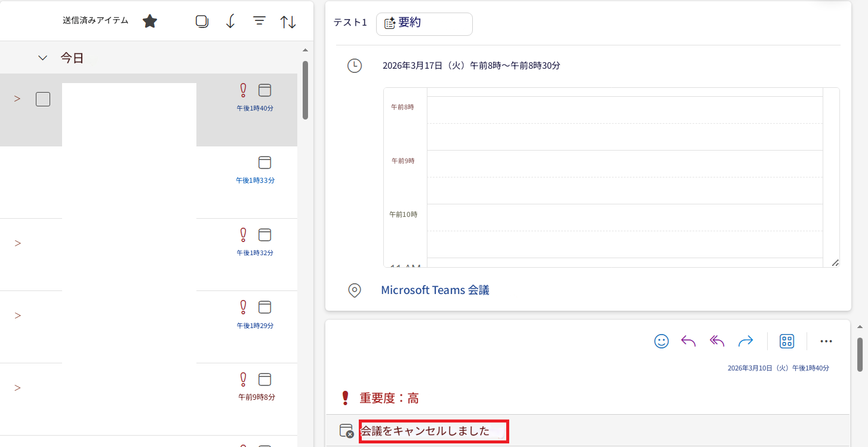Click the importance mark on the 午後1時32分 message

pyautogui.click(x=243, y=234)
